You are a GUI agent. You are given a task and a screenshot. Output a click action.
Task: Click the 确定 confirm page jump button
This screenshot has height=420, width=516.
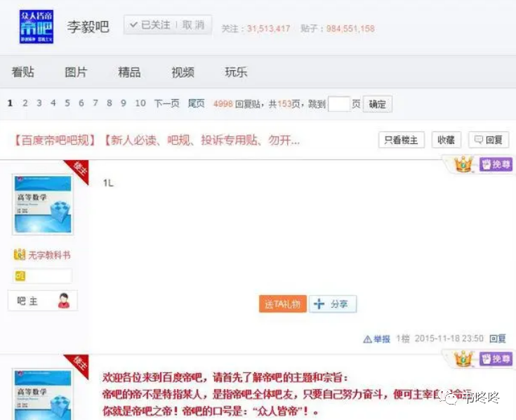(x=378, y=105)
